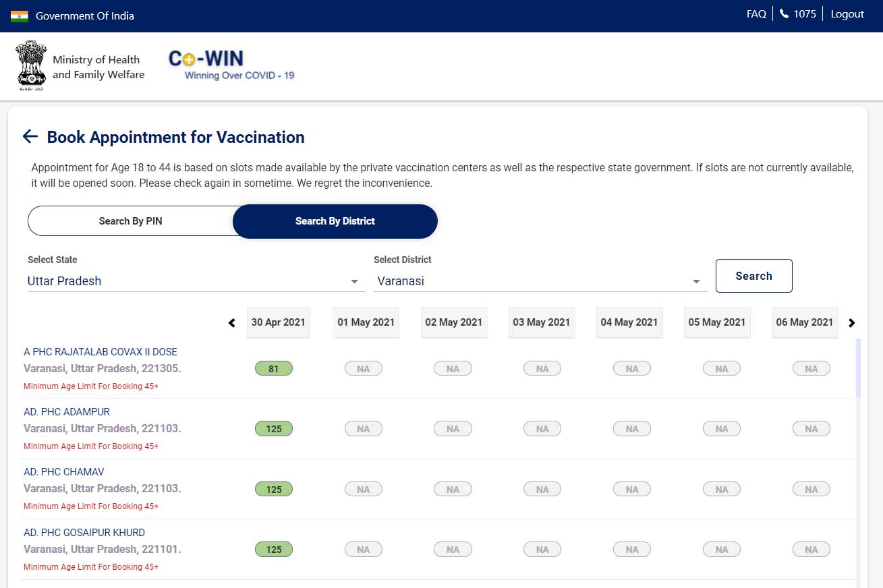Switch to Search By PIN

click(130, 221)
